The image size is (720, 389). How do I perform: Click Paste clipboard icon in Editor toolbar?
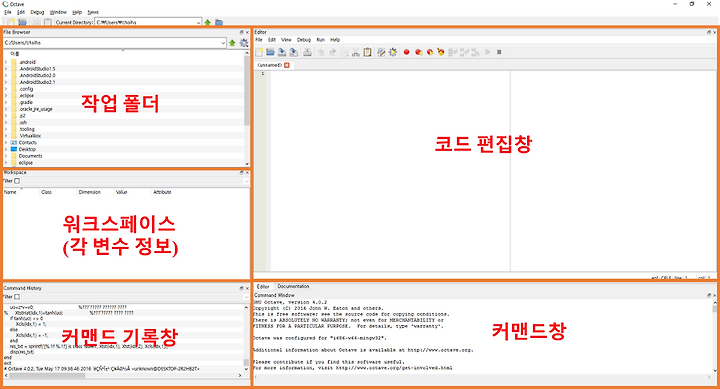pyautogui.click(x=367, y=52)
